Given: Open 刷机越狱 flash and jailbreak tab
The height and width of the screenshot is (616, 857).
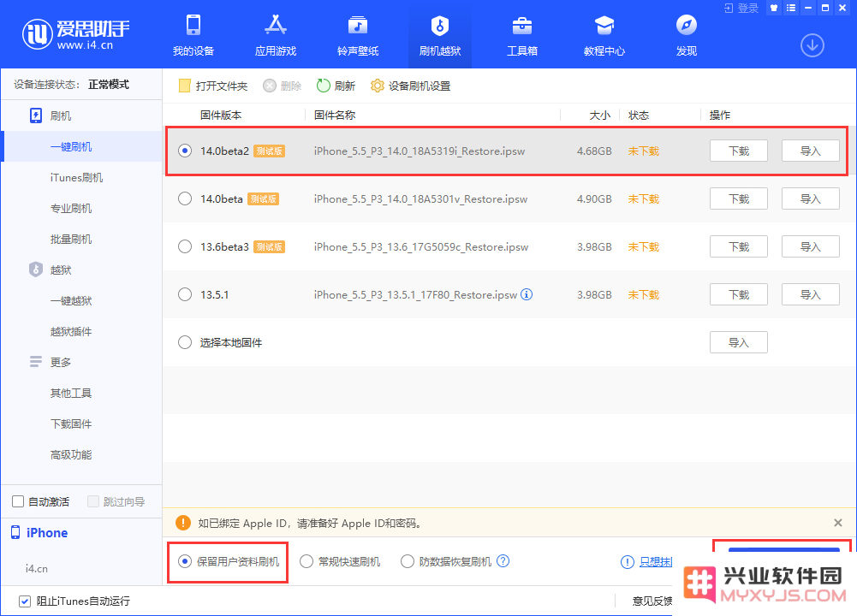Looking at the screenshot, I should [440, 36].
